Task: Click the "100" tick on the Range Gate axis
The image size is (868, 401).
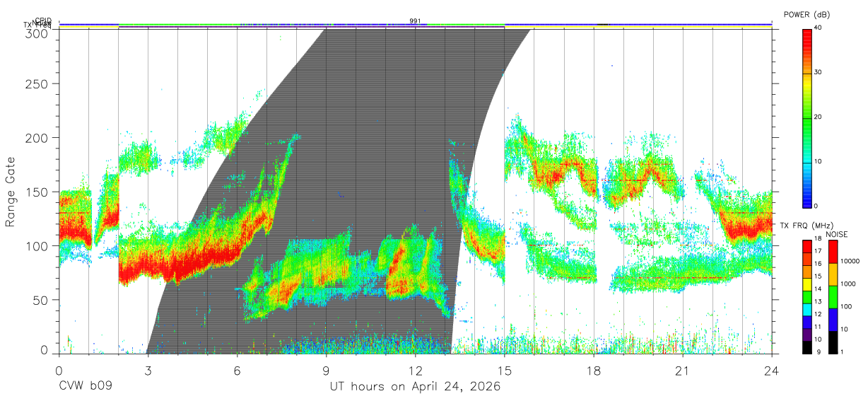Action: 37,245
